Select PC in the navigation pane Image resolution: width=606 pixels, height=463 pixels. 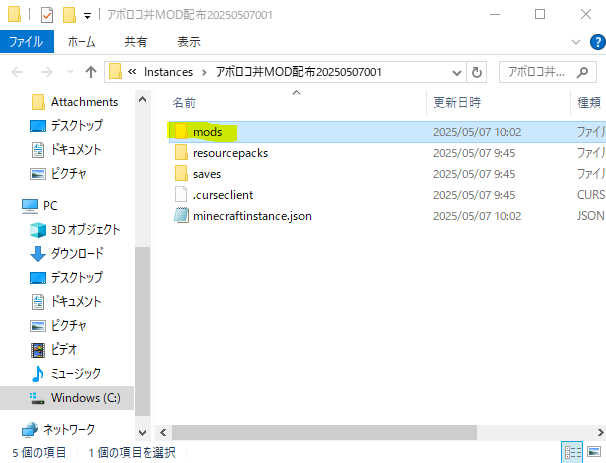[50, 206]
